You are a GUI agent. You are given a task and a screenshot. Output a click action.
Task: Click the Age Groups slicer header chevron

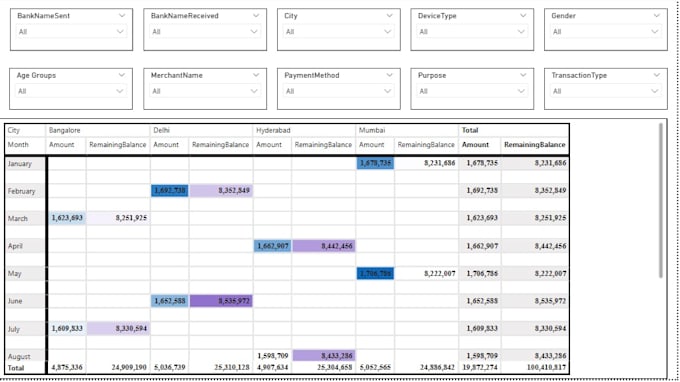point(121,75)
